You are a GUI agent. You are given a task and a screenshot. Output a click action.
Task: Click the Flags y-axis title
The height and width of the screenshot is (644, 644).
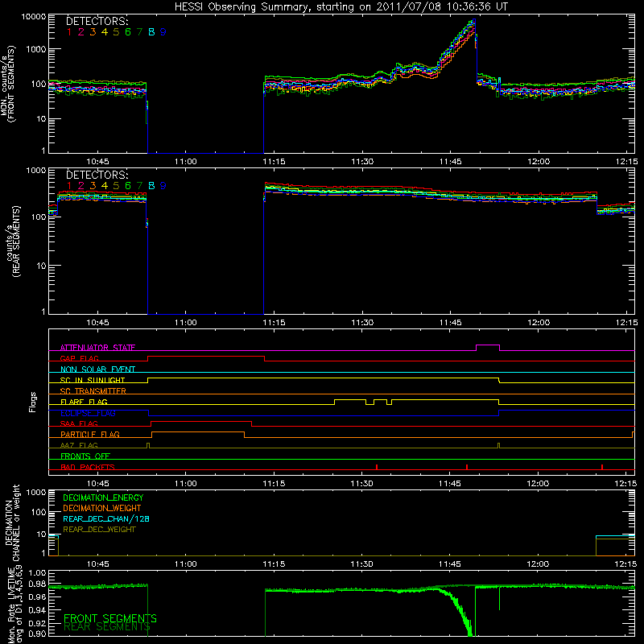coord(33,402)
